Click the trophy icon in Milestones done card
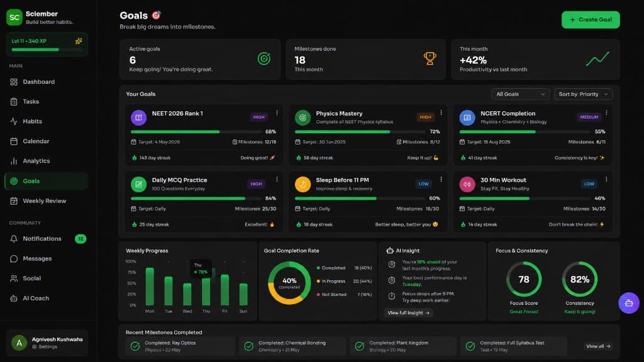 point(430,58)
